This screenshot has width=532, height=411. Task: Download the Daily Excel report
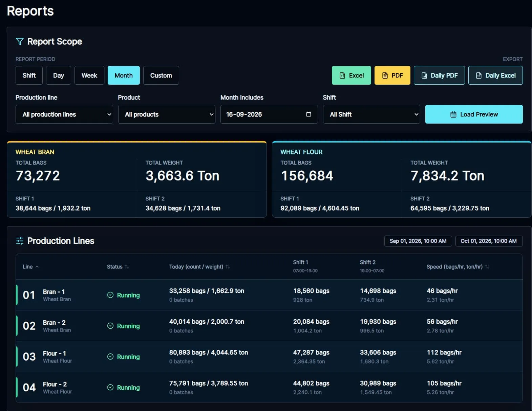pos(495,75)
